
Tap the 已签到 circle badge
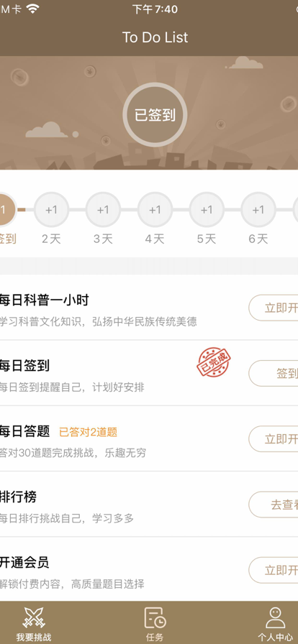click(x=155, y=114)
